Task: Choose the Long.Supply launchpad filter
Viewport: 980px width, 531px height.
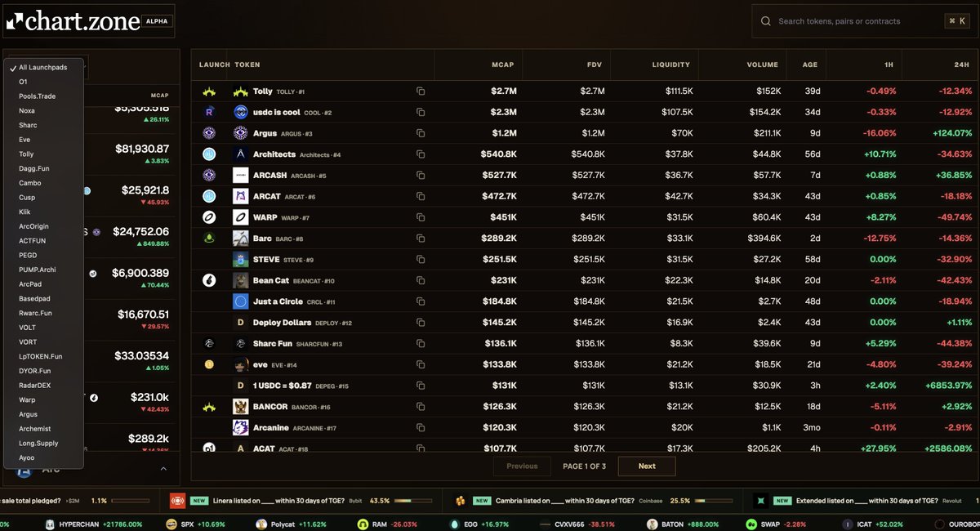Action: (43, 444)
